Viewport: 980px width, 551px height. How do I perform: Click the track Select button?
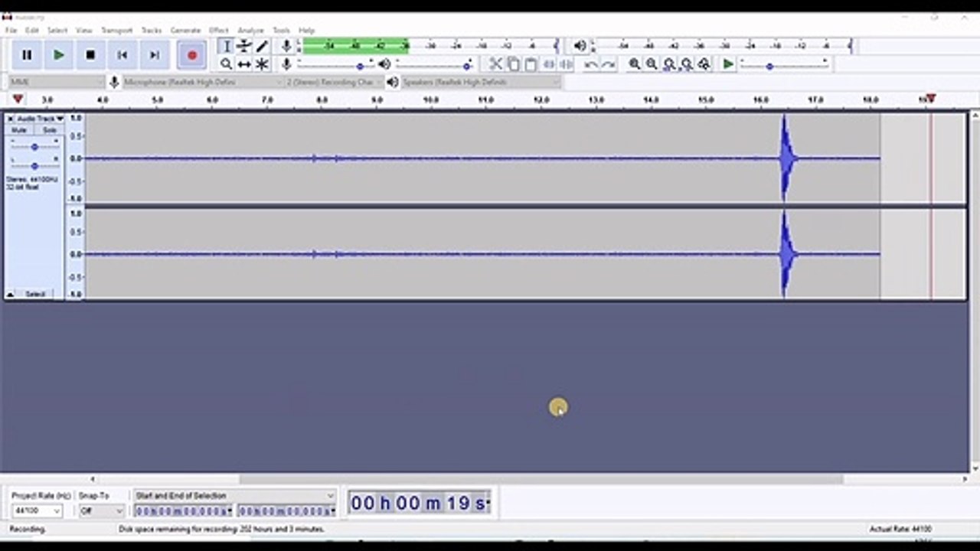tap(35, 294)
